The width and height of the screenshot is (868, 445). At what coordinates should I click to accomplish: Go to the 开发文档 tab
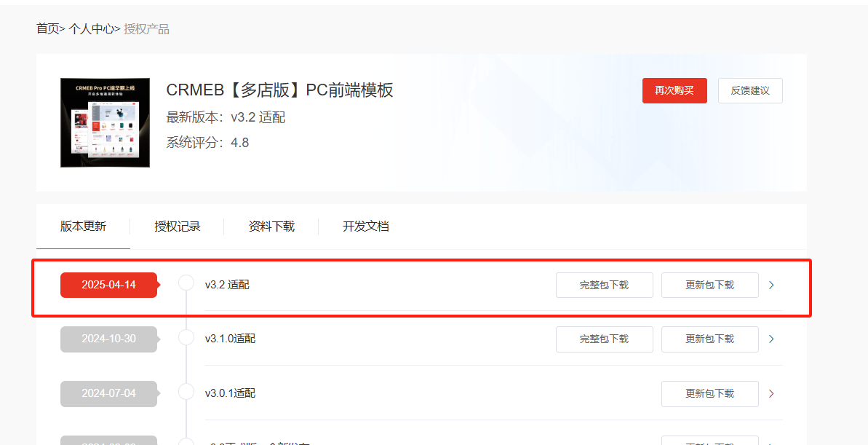(365, 226)
